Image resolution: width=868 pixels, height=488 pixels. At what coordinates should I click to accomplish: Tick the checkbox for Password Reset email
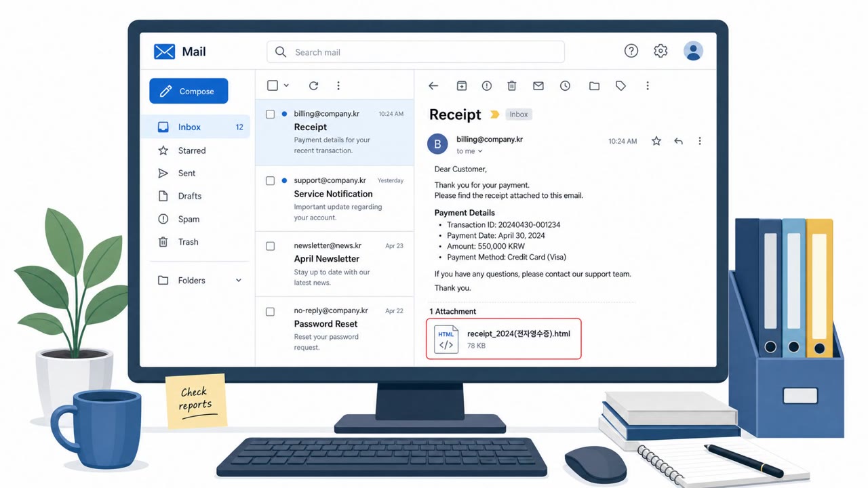tap(270, 312)
